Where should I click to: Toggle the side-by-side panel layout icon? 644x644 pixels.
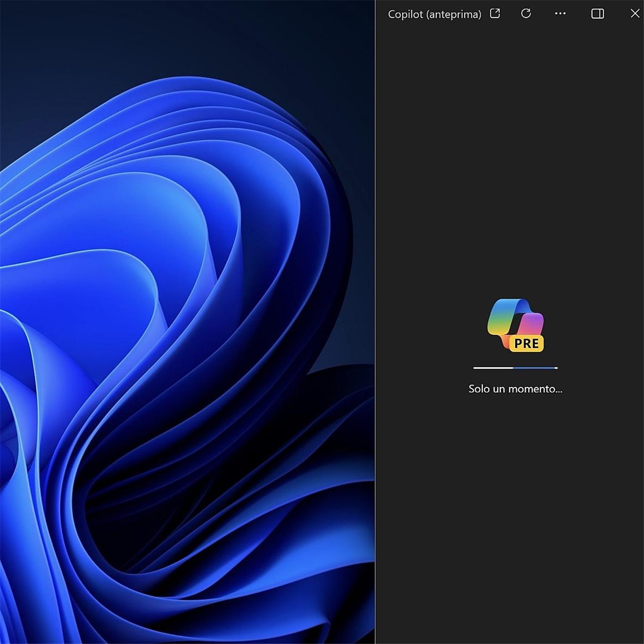597,14
